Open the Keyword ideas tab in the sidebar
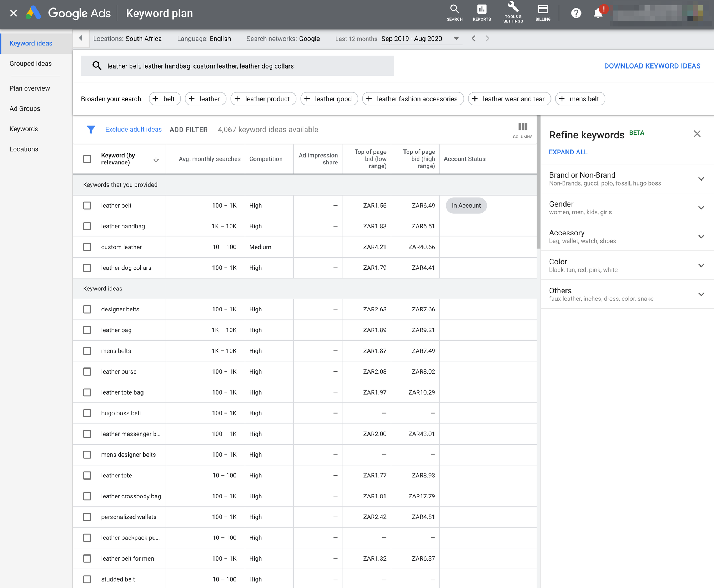714x588 pixels. (31, 43)
